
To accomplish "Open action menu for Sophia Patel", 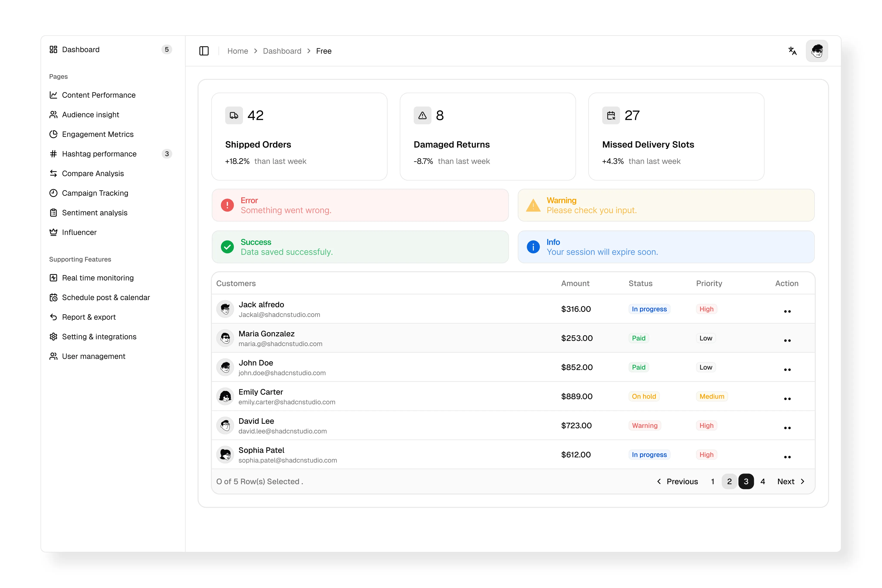I will (x=787, y=457).
